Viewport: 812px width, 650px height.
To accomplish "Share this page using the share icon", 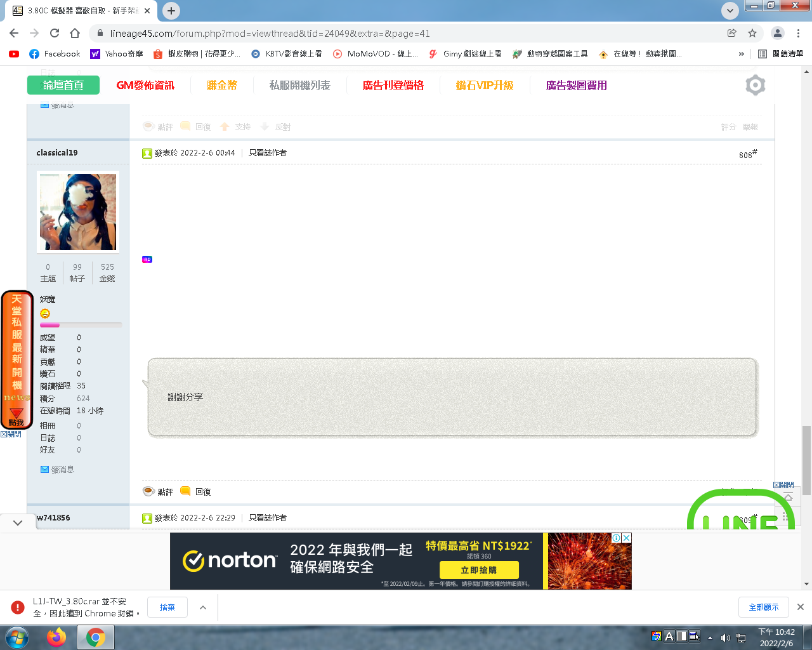I will click(x=732, y=33).
